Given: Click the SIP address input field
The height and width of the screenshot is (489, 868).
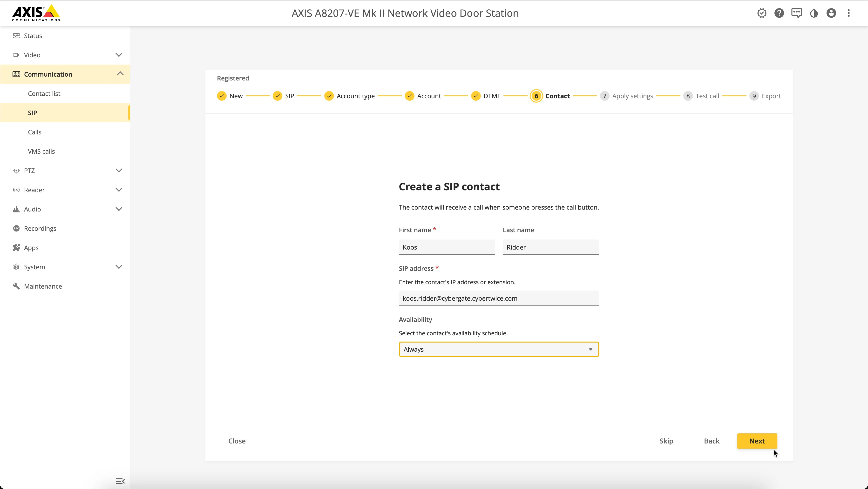Looking at the screenshot, I should (499, 298).
